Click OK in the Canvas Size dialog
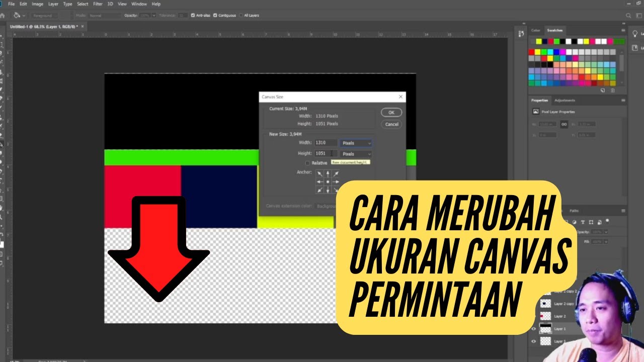The height and width of the screenshot is (362, 644). pyautogui.click(x=391, y=113)
